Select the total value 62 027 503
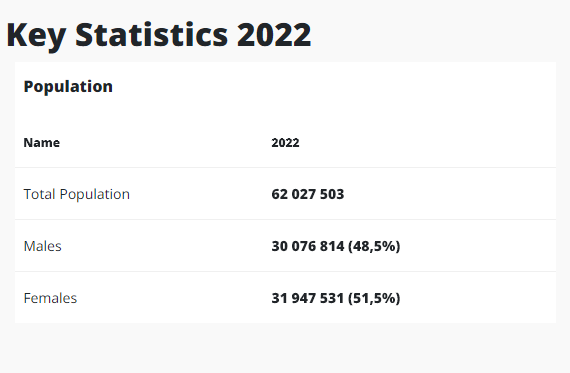The image size is (570, 373). (308, 194)
